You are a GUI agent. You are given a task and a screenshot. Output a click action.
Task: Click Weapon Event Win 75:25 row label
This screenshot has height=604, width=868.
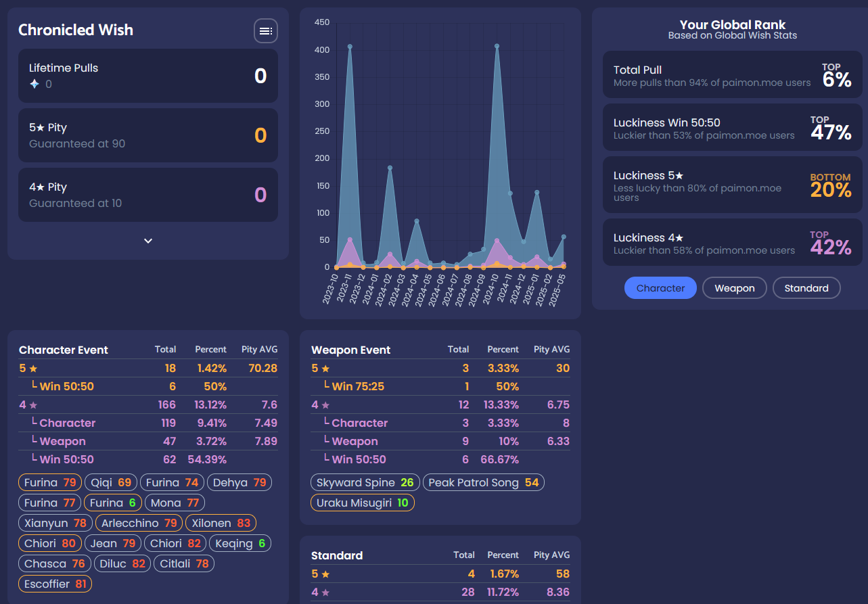pyautogui.click(x=358, y=386)
